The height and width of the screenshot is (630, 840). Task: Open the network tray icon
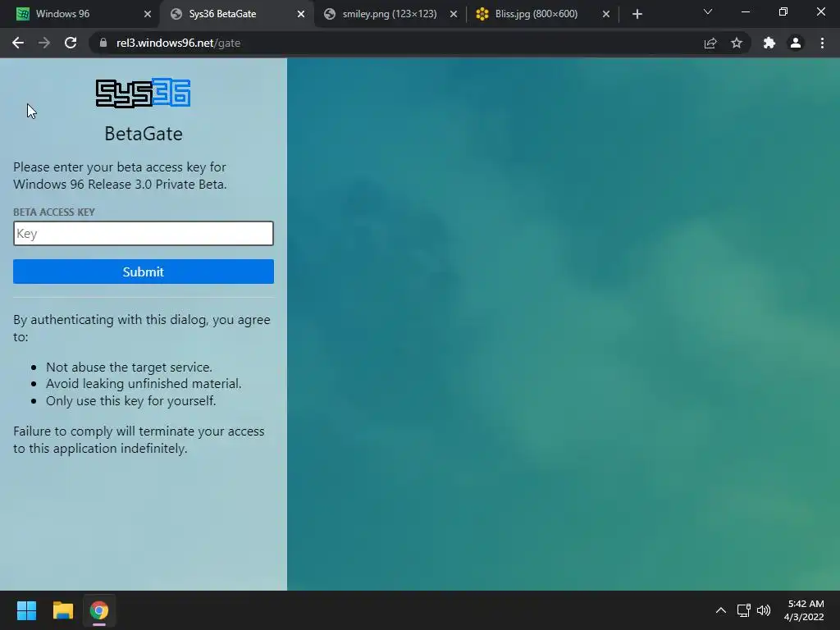(x=743, y=610)
